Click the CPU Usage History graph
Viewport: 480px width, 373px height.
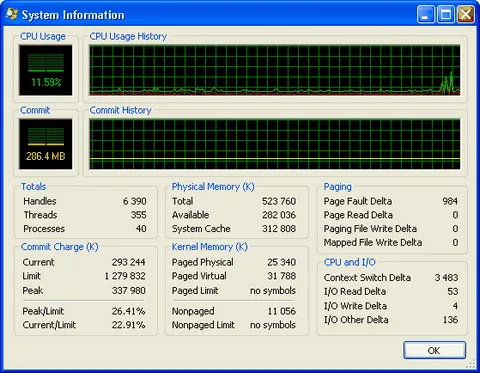pos(275,70)
